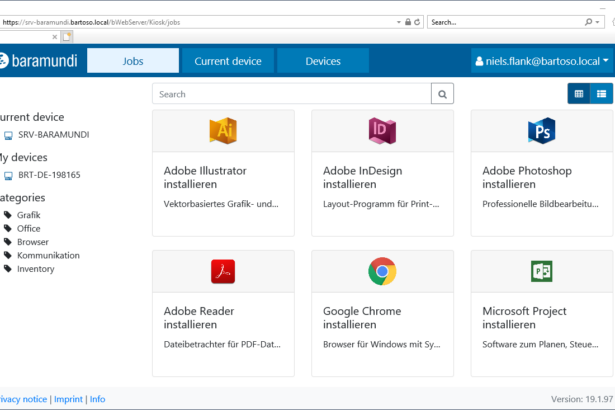Click the Adobe InDesign icon
The image size is (615, 410).
[x=382, y=130]
